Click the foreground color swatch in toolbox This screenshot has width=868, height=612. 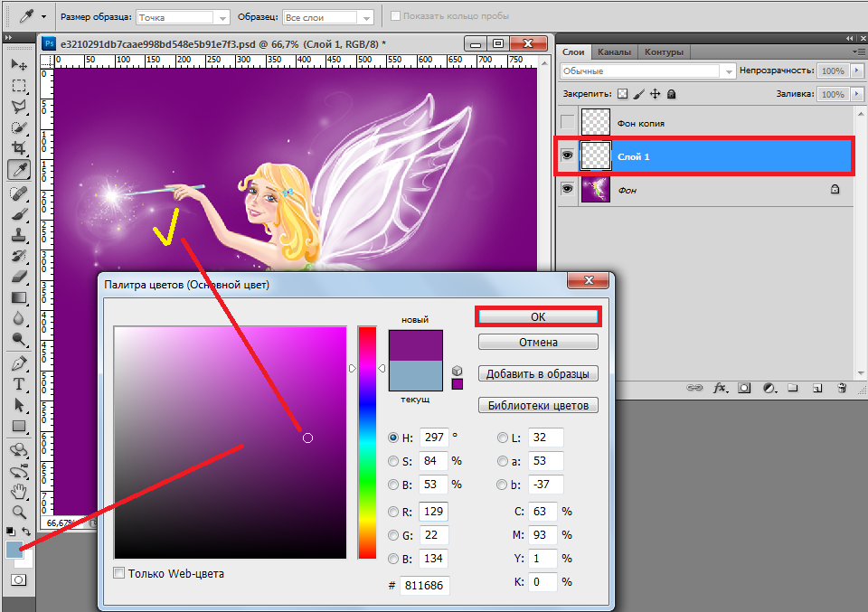coord(15,550)
